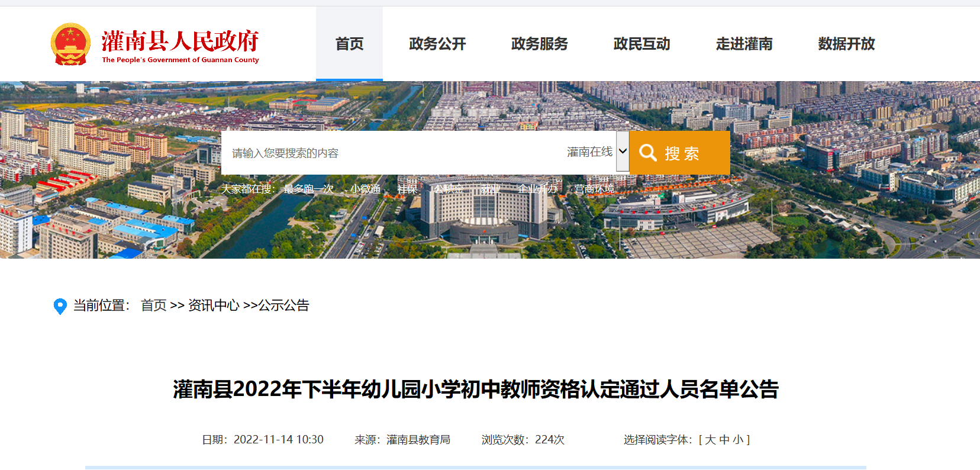Set reading font size to 中

tap(724, 440)
